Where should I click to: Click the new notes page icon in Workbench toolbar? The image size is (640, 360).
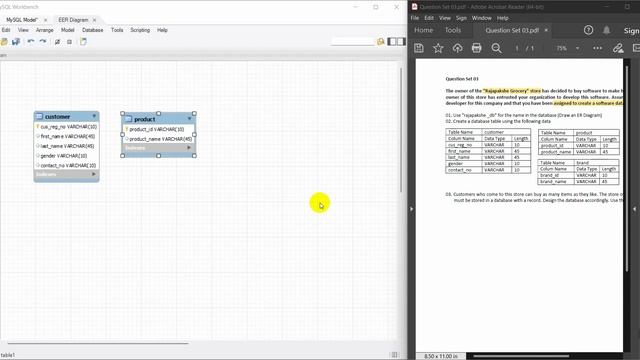(x=83, y=42)
